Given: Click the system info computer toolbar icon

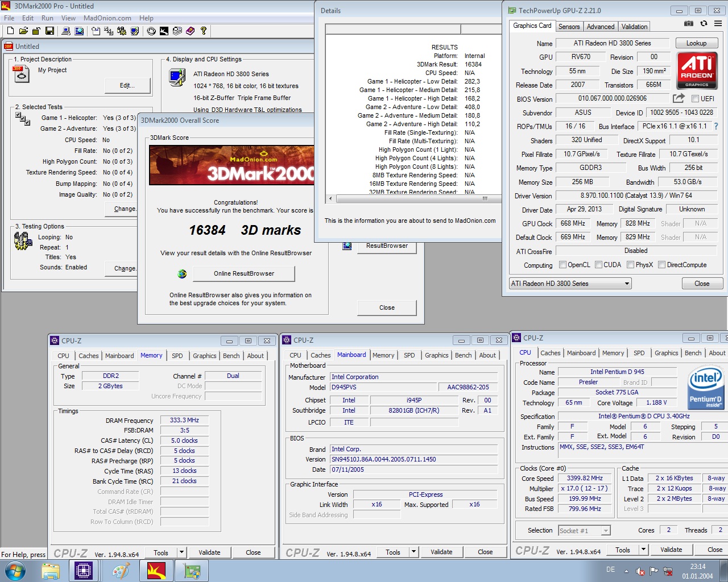Looking at the screenshot, I should coord(66,31).
